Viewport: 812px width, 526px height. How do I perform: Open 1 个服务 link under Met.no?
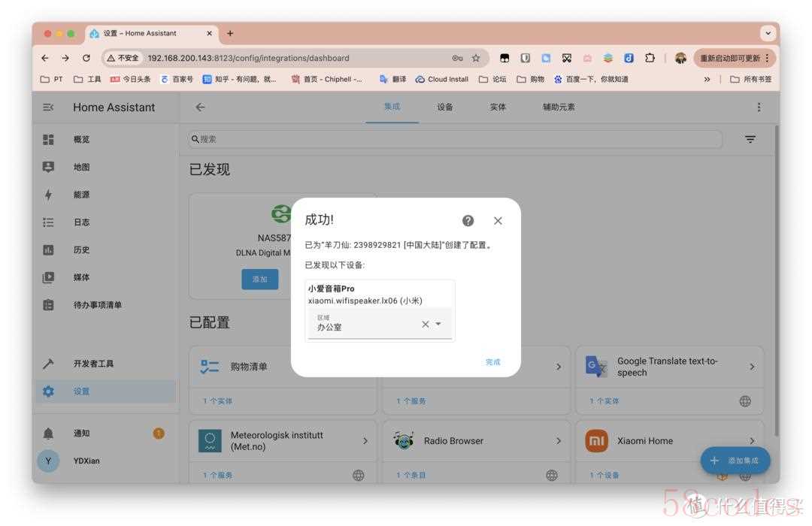[x=217, y=475]
